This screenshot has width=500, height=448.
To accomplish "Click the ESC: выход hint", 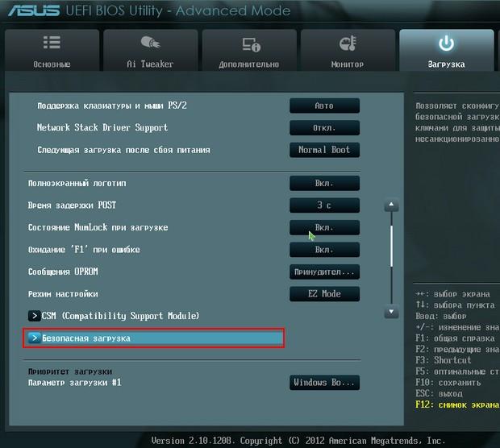I will coord(439,393).
